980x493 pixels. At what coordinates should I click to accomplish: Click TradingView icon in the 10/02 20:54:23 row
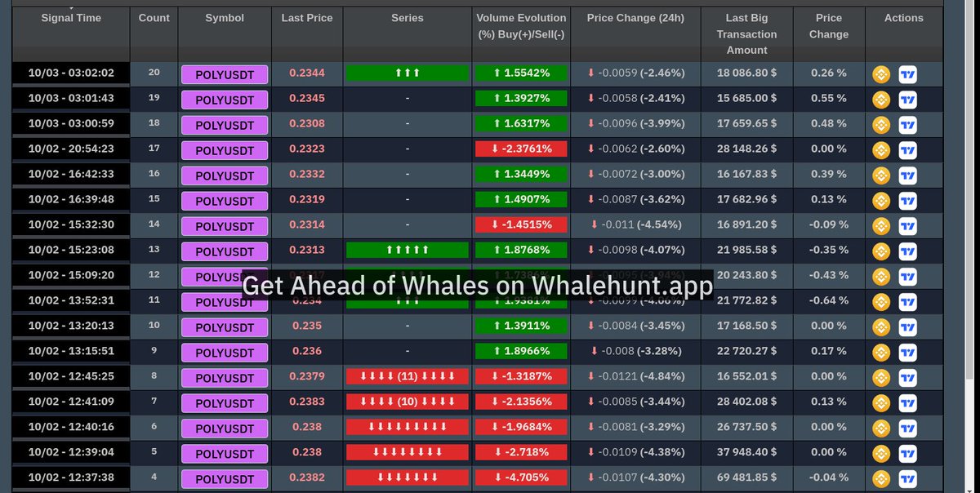(x=907, y=150)
